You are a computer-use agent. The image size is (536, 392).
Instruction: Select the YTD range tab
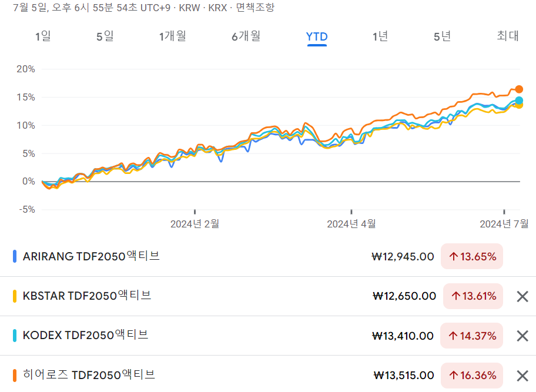point(317,36)
